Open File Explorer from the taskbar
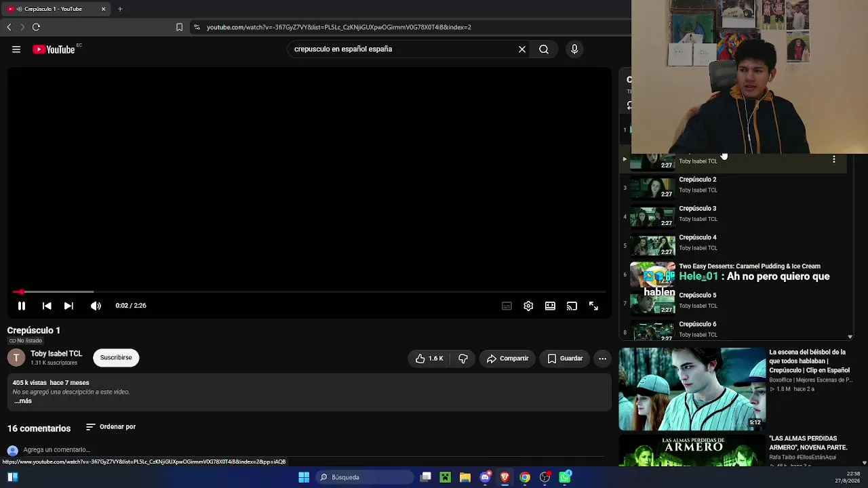The width and height of the screenshot is (868, 488). tap(465, 477)
